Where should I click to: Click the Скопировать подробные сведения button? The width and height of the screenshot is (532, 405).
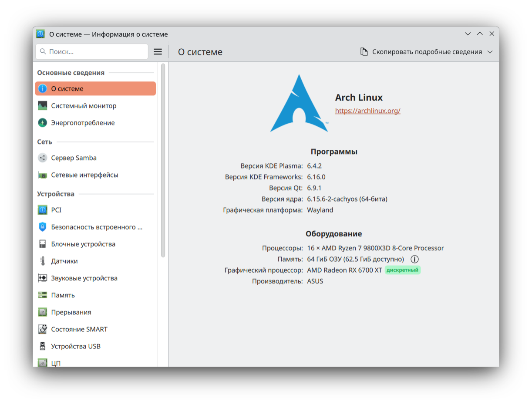427,52
